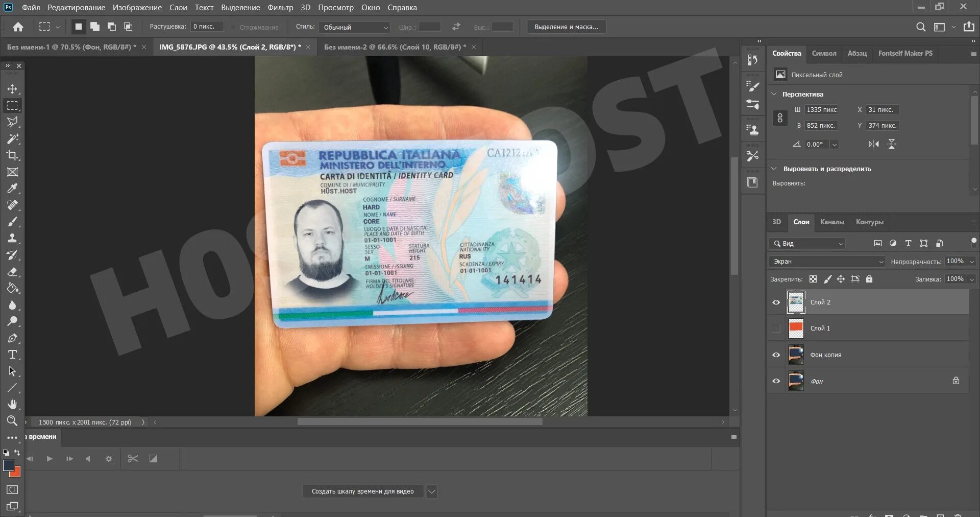Open the search magnifier icon

click(921, 27)
